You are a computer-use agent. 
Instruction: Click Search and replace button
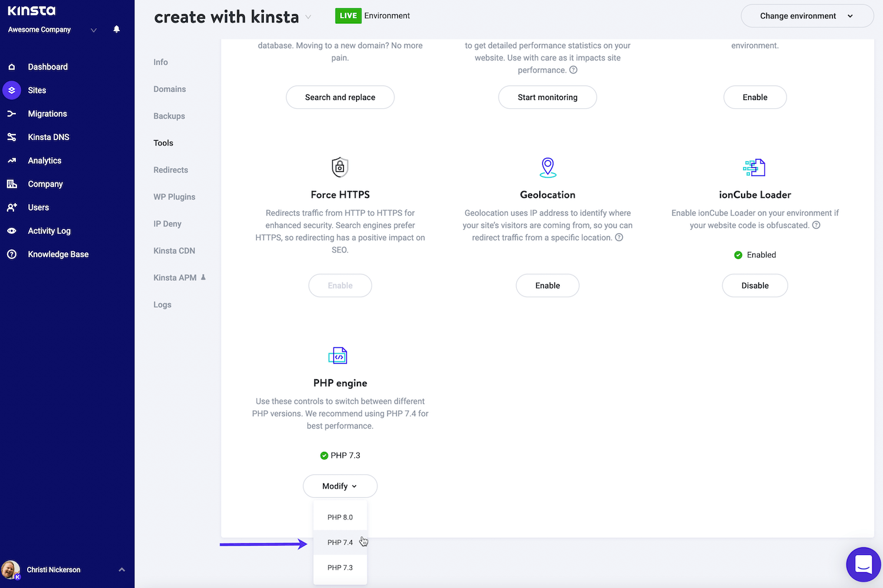(x=340, y=97)
